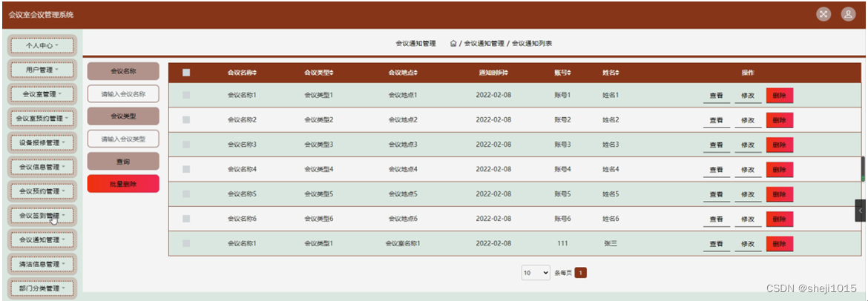The width and height of the screenshot is (868, 301).
Task: Sort by 账号 column arrows
Action: pyautogui.click(x=568, y=73)
